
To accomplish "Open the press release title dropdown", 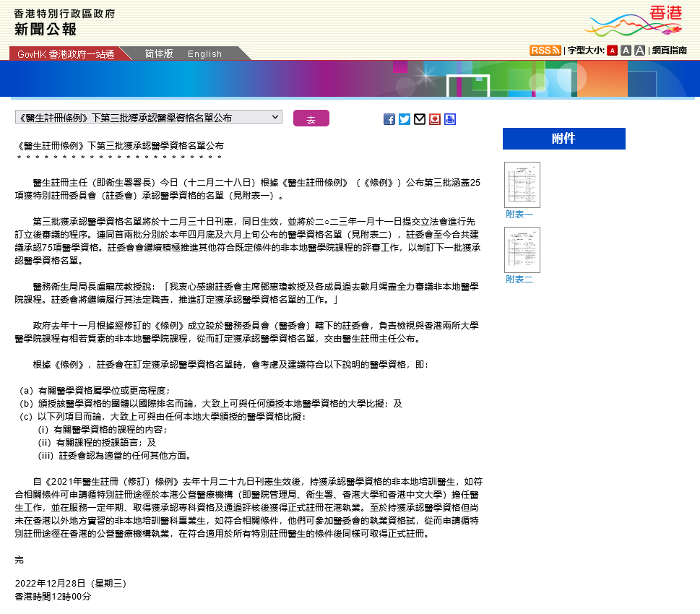I will click(x=149, y=117).
